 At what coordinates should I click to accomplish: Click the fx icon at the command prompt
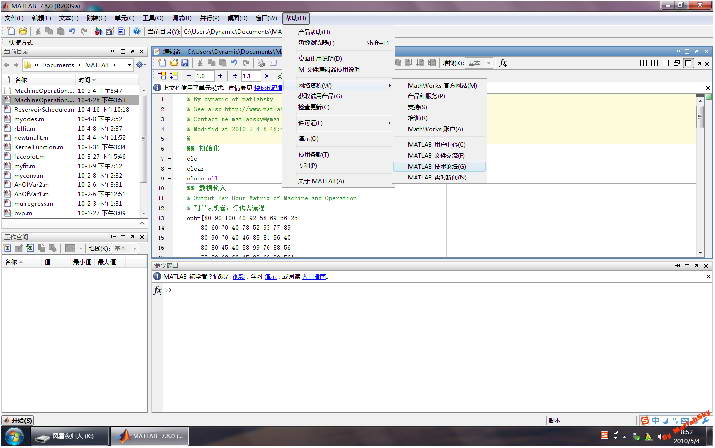[x=158, y=290]
